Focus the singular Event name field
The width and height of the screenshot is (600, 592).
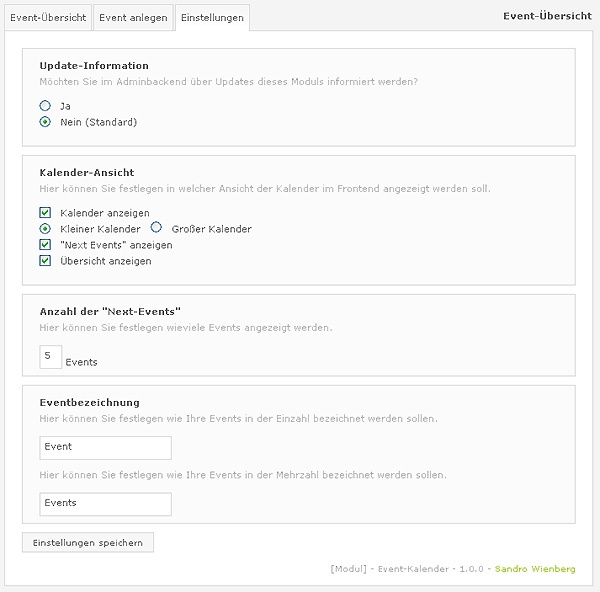(x=105, y=447)
